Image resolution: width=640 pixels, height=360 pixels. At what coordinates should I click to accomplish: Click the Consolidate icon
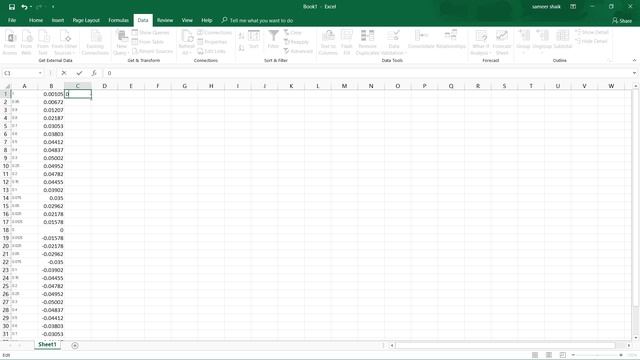pos(421,40)
